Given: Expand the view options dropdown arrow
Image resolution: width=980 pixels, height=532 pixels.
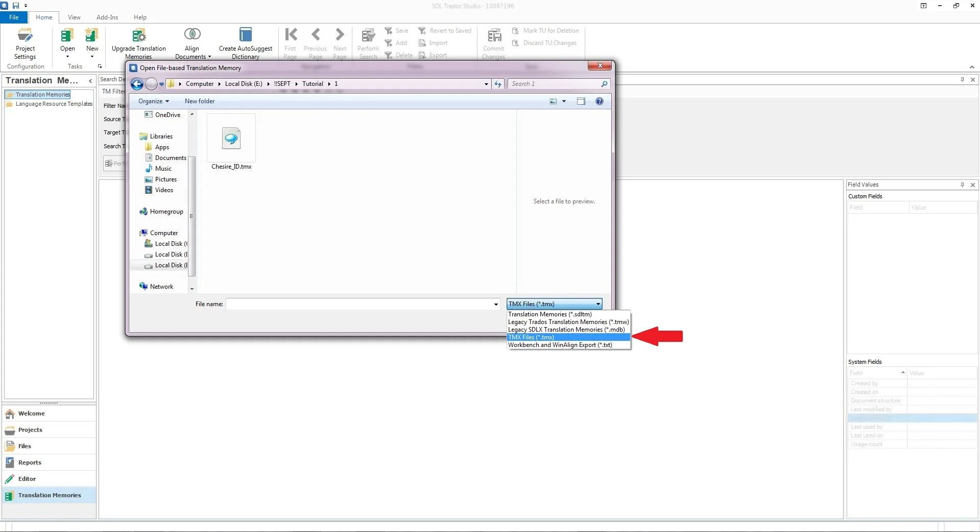Looking at the screenshot, I should [x=564, y=101].
